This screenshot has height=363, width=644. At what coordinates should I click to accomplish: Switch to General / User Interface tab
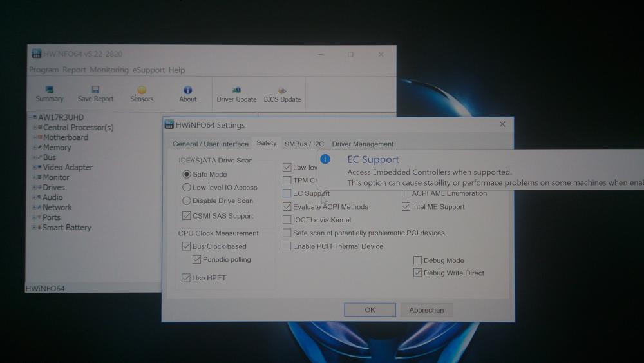[210, 144]
